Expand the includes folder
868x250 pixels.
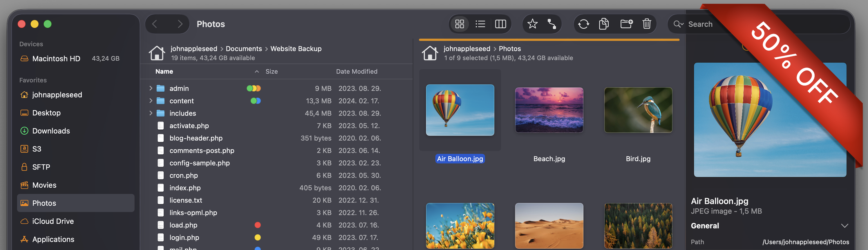pyautogui.click(x=151, y=113)
